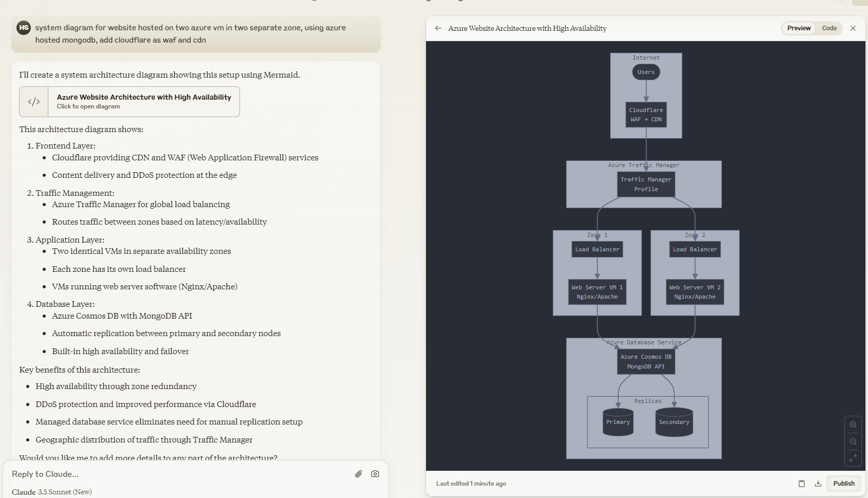Viewport: 868px width, 498px height.
Task: Click the Reply to Claude input field
Action: click(x=180, y=474)
